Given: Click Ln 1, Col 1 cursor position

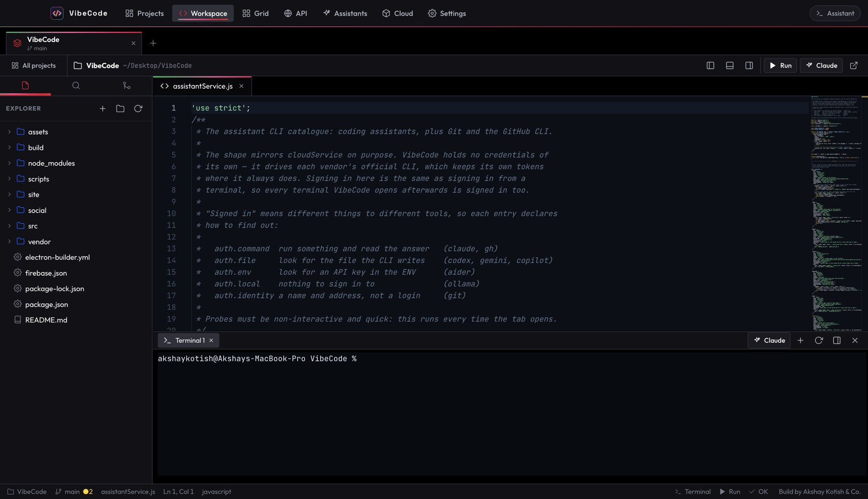Looking at the screenshot, I should pyautogui.click(x=178, y=492).
